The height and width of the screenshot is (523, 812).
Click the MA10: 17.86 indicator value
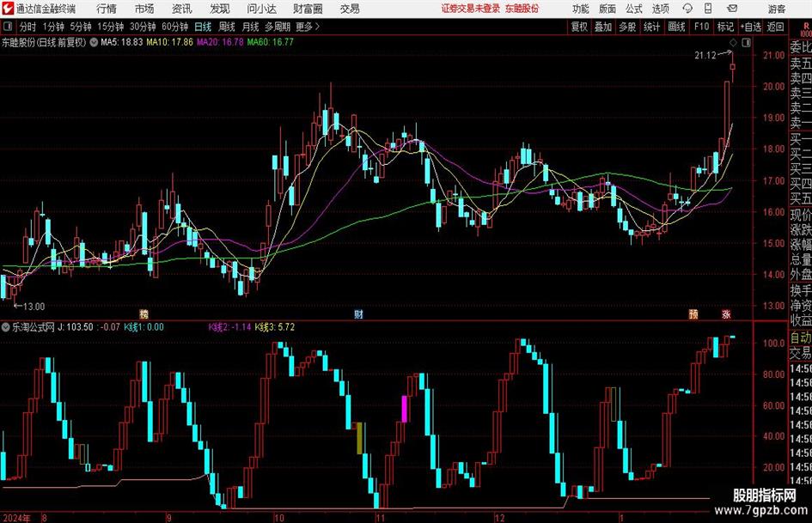coord(169,42)
